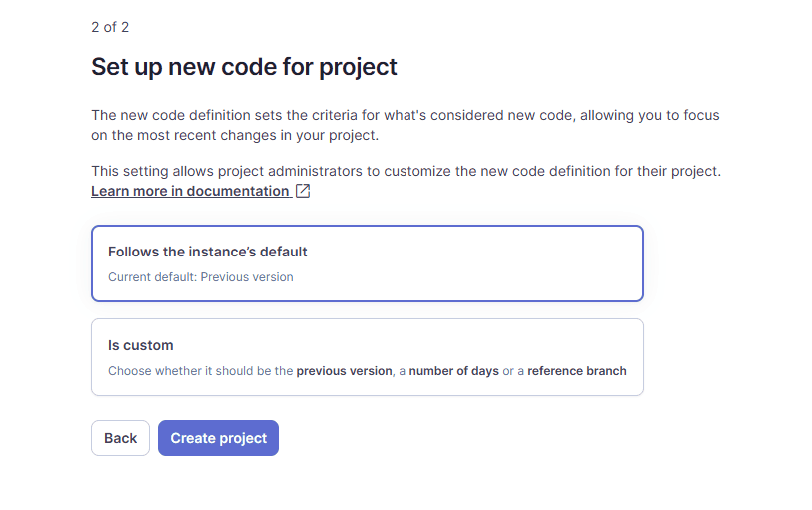This screenshot has height=510, width=812.
Task: Open the external link icon beside documentation
Action: (x=303, y=191)
